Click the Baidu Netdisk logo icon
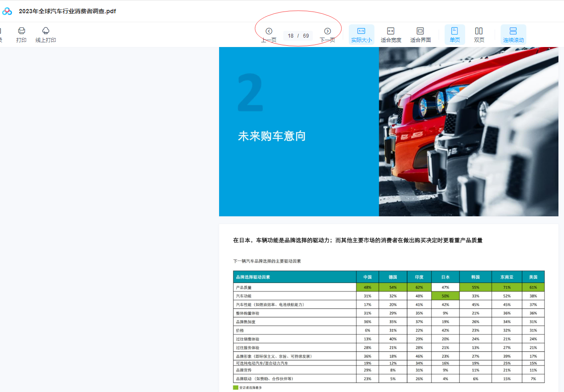Screen dimensions: 564x392 [7, 11]
